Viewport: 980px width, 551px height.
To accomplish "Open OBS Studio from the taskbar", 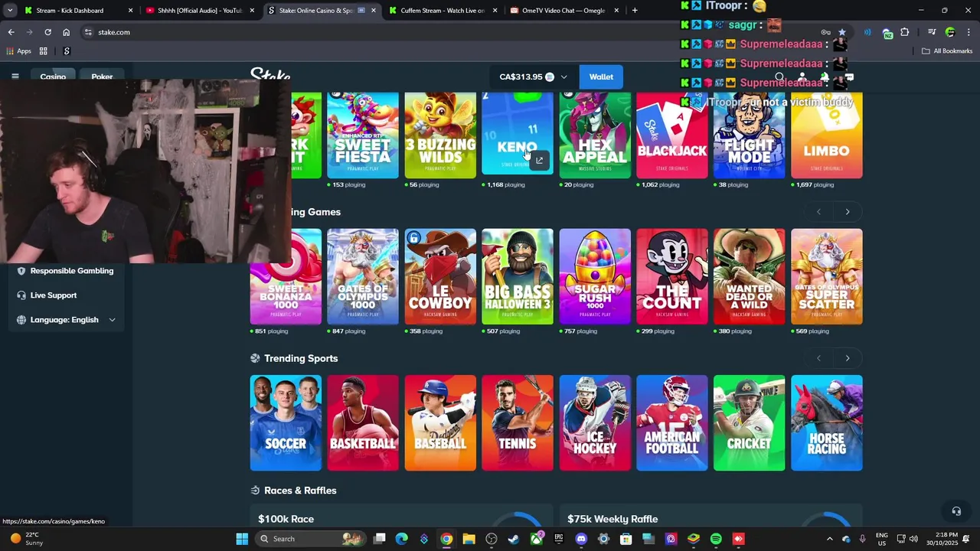I will pyautogui.click(x=492, y=539).
